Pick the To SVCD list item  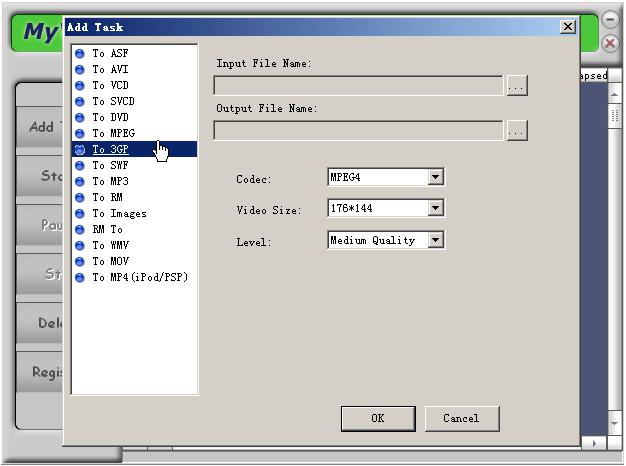(113, 101)
